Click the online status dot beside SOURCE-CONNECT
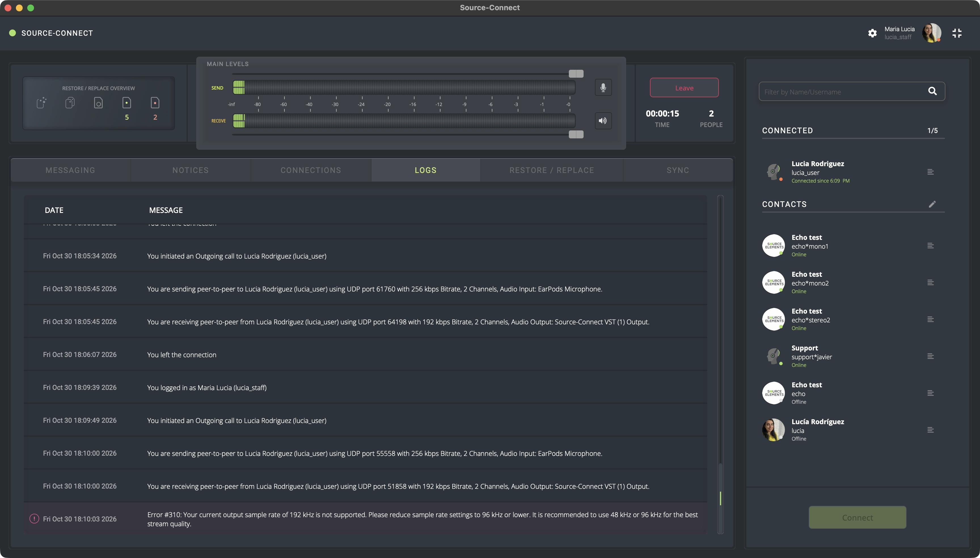The width and height of the screenshot is (980, 558). click(13, 33)
